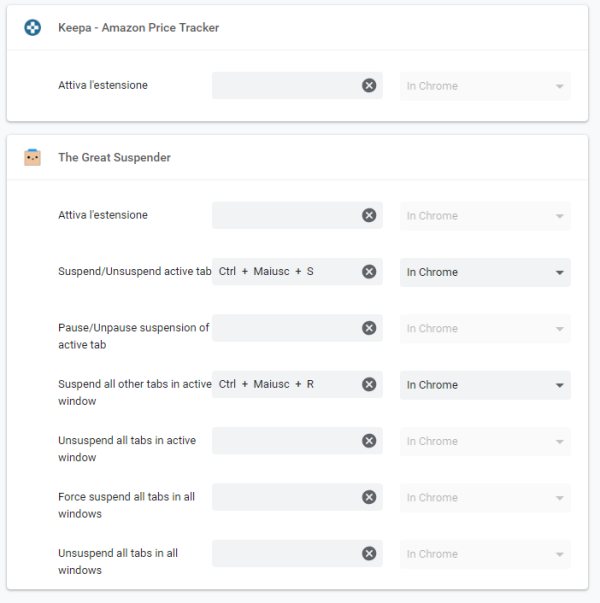The height and width of the screenshot is (603, 600).
Task: Click The Great Suspender extension icon
Action: (32, 157)
